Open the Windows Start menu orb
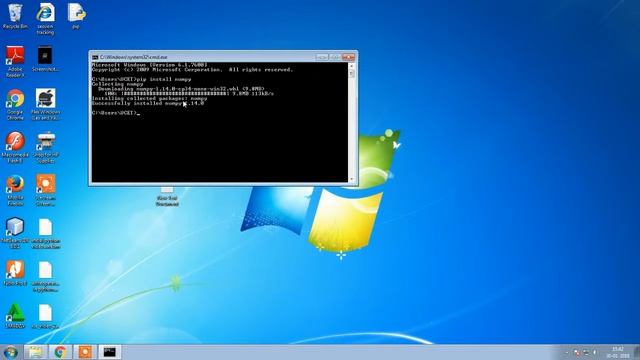This screenshot has width=640, height=360. tap(11, 352)
